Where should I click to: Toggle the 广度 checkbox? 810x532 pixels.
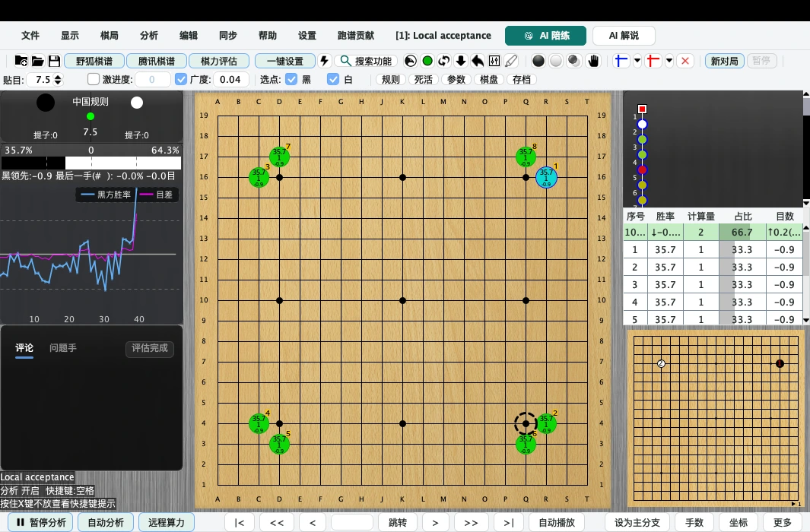[181, 80]
